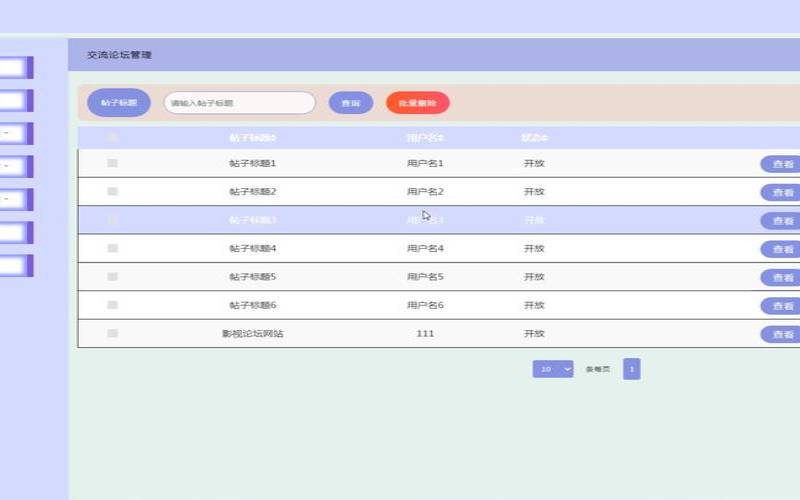Click 查看 on the 影视论坛网站 row
800x500 pixels.
coord(780,334)
